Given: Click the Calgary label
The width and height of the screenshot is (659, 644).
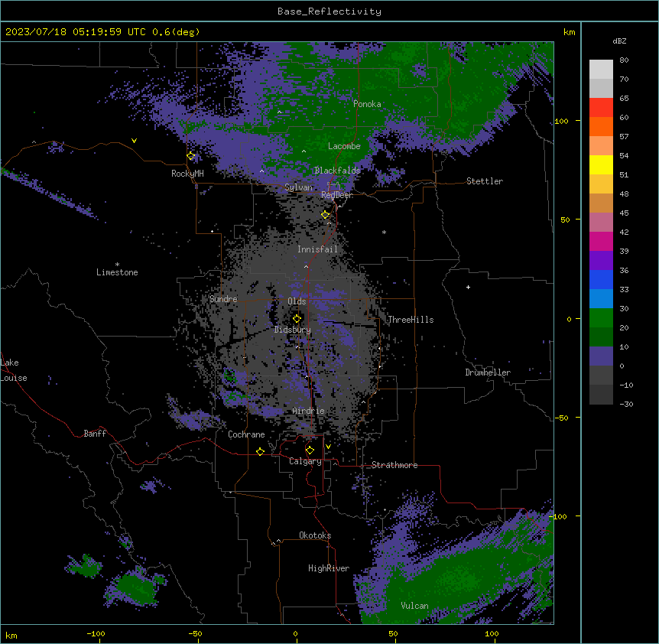Looking at the screenshot, I should click(x=305, y=461).
